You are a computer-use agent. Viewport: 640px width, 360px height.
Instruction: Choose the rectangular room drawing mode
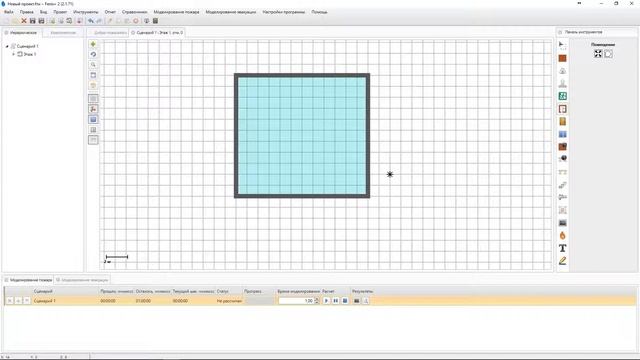click(x=598, y=54)
